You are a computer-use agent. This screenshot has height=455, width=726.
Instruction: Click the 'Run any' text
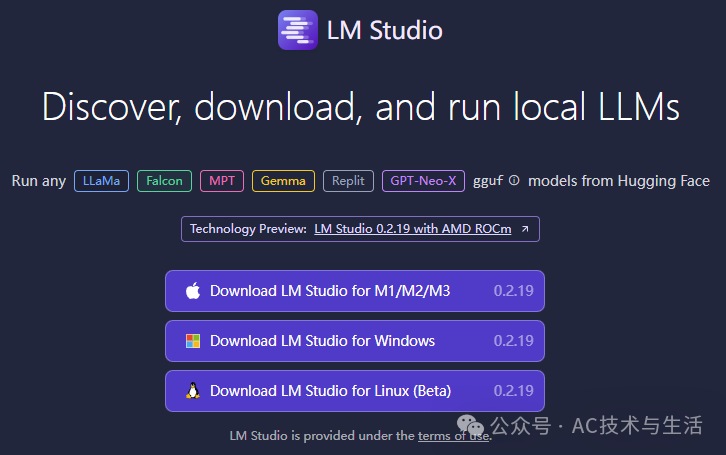coord(39,181)
